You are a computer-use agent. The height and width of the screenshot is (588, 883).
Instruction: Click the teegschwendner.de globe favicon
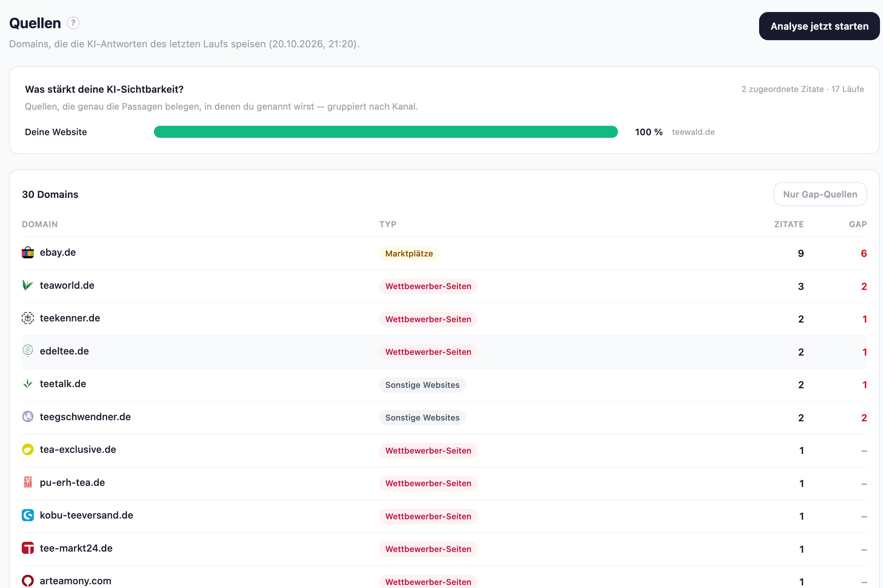(x=28, y=417)
